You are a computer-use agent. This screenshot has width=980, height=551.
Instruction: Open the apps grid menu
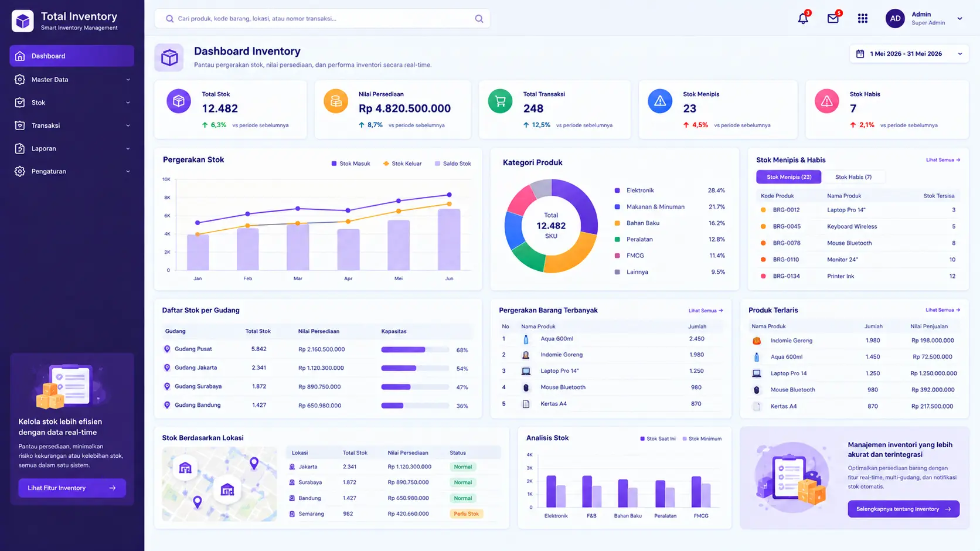(863, 19)
